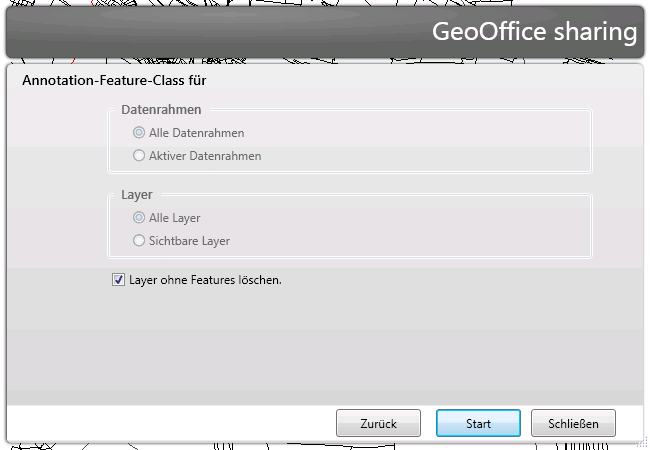Click the dark header banner's empty area

pyautogui.click(x=200, y=32)
